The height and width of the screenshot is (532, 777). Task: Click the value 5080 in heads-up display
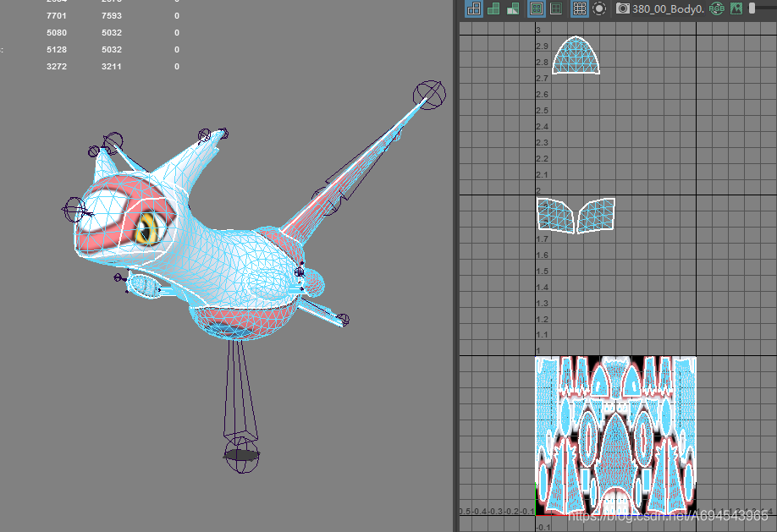click(57, 33)
